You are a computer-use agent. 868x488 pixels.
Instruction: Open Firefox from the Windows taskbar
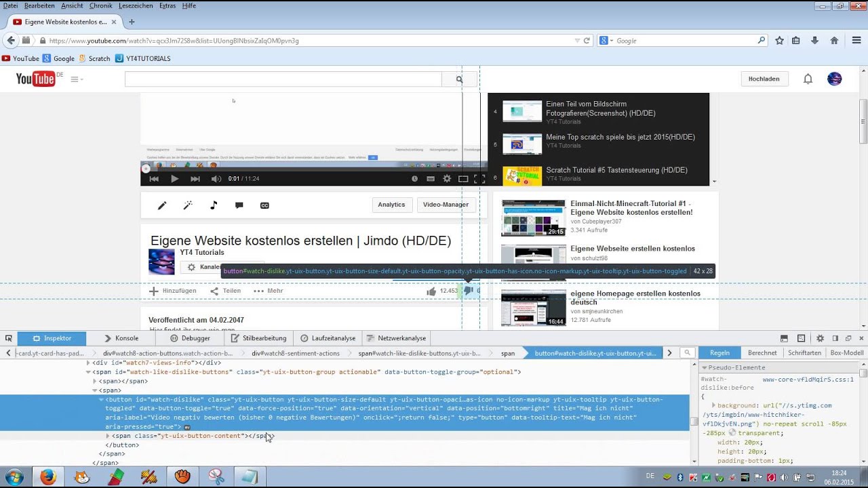pyautogui.click(x=48, y=477)
